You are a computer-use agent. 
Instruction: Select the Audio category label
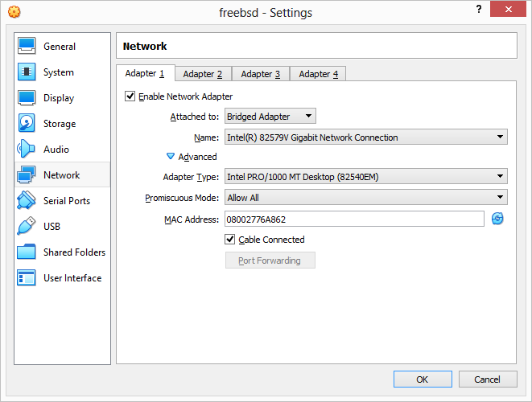click(56, 150)
